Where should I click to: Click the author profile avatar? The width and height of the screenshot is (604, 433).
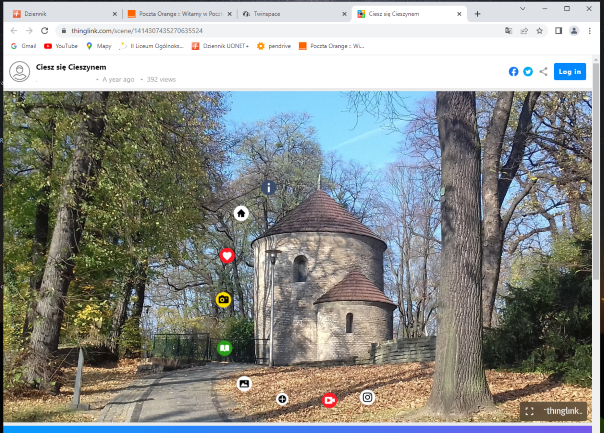pyautogui.click(x=20, y=72)
